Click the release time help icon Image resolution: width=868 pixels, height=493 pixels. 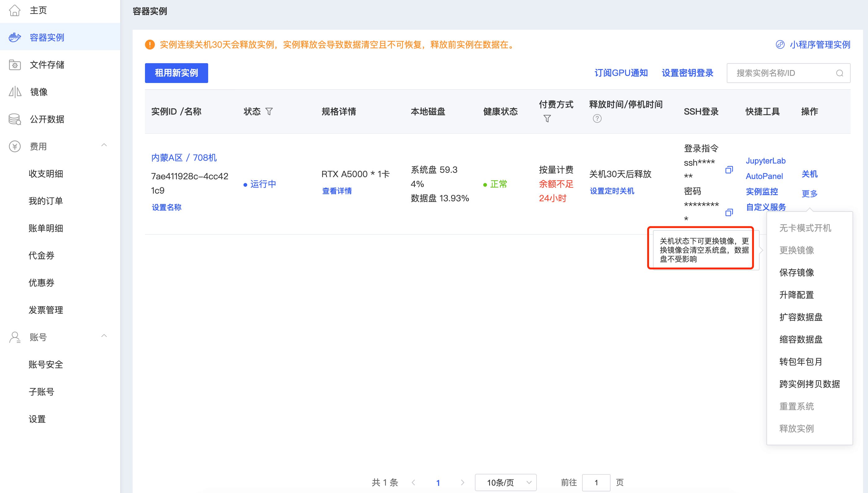tap(597, 119)
